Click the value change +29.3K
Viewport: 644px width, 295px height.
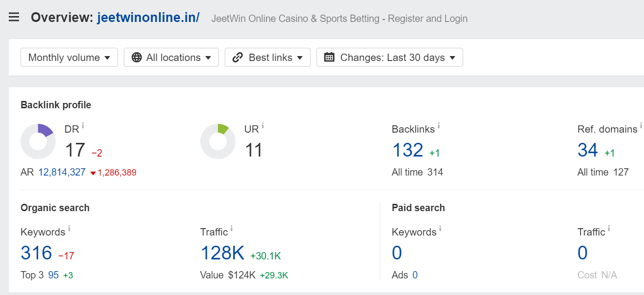click(x=274, y=275)
